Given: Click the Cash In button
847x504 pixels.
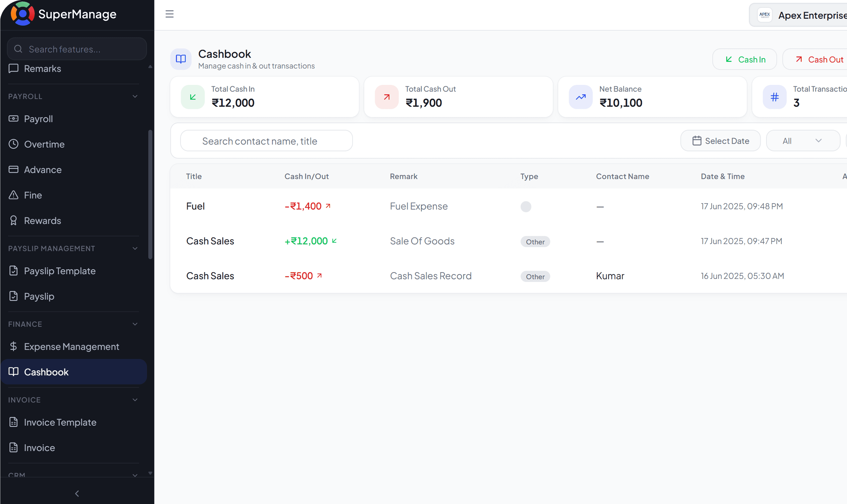Looking at the screenshot, I should (x=744, y=59).
